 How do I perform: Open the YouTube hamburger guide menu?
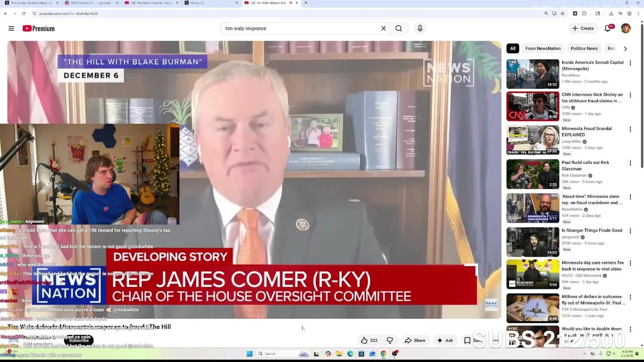click(11, 29)
